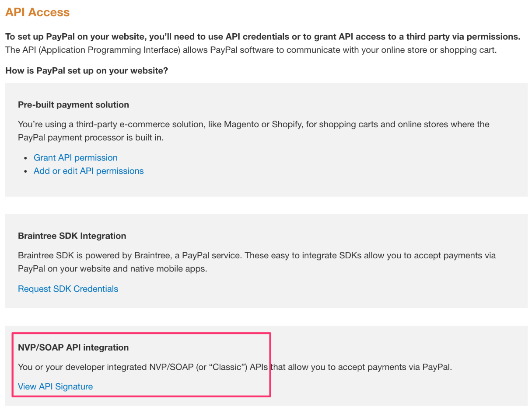
Task: Click the Braintree SDK description paragraph
Action: click(x=257, y=262)
